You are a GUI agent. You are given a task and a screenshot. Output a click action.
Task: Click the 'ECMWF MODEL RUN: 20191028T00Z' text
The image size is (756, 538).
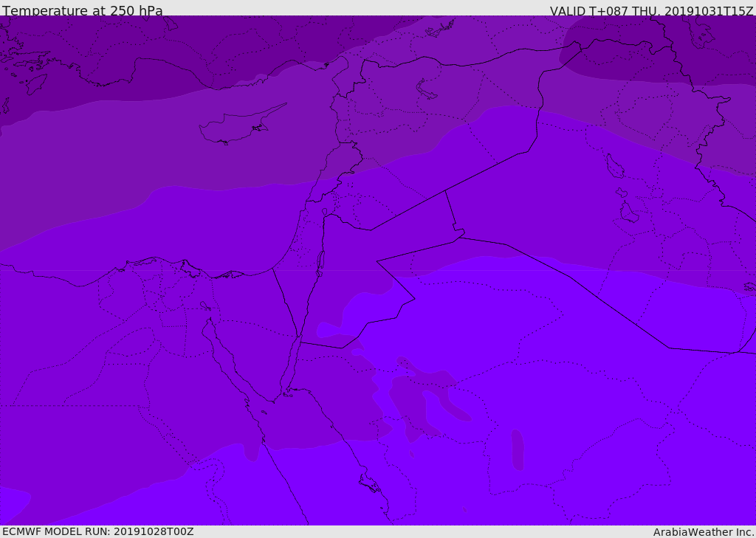[98, 531]
